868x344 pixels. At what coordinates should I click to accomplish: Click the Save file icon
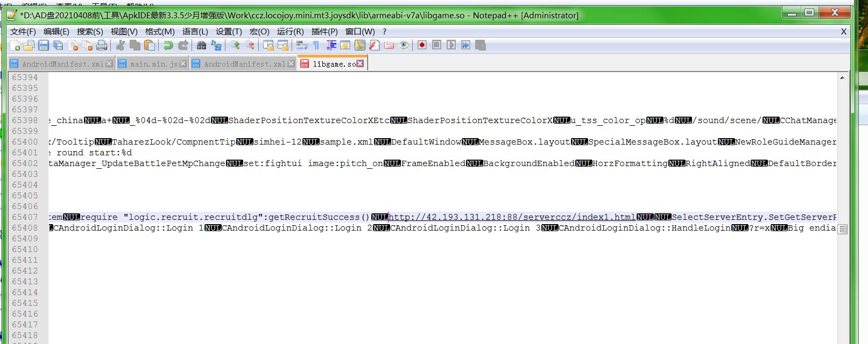click(x=44, y=46)
